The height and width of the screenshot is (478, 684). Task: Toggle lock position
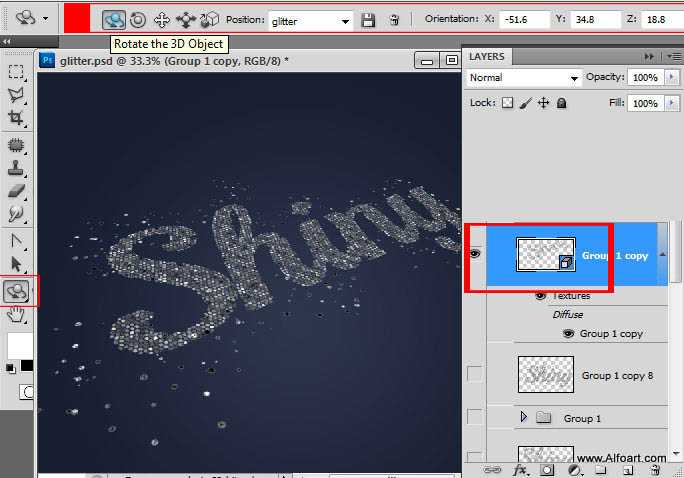544,103
